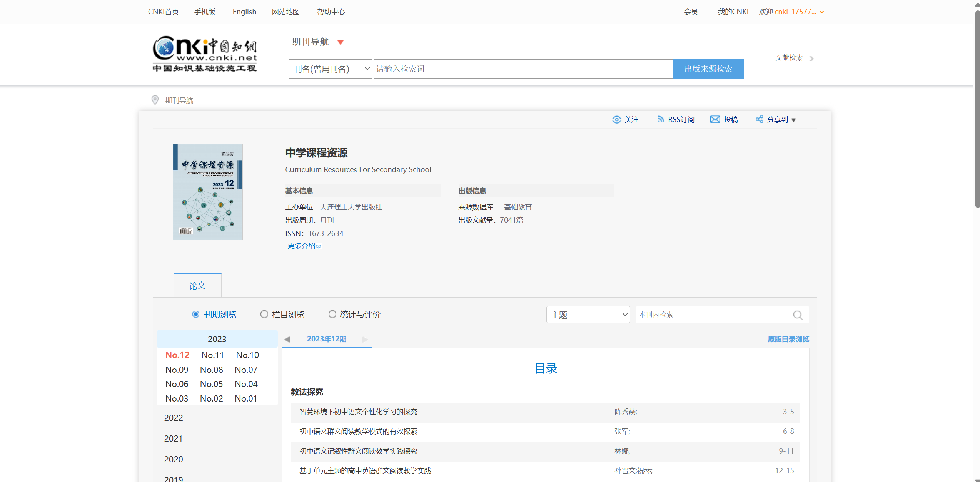Select issue No.03 of 2023
The width and height of the screenshot is (980, 482).
(x=177, y=399)
